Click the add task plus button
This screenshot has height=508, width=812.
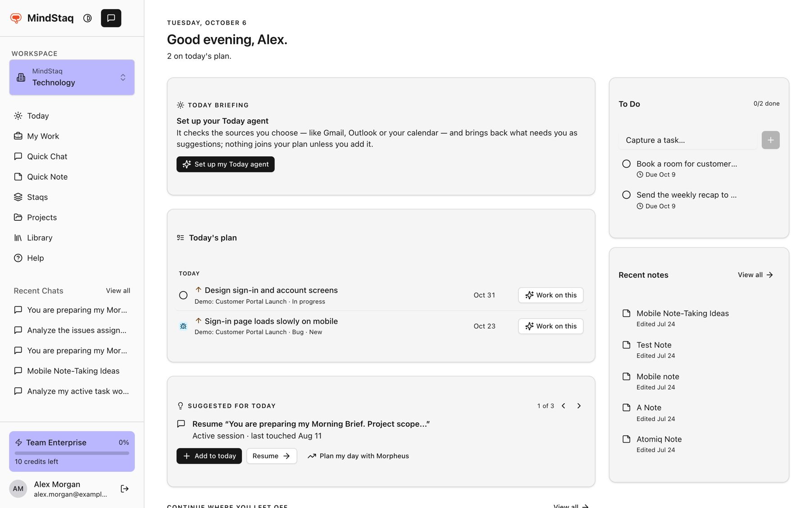[x=770, y=140]
